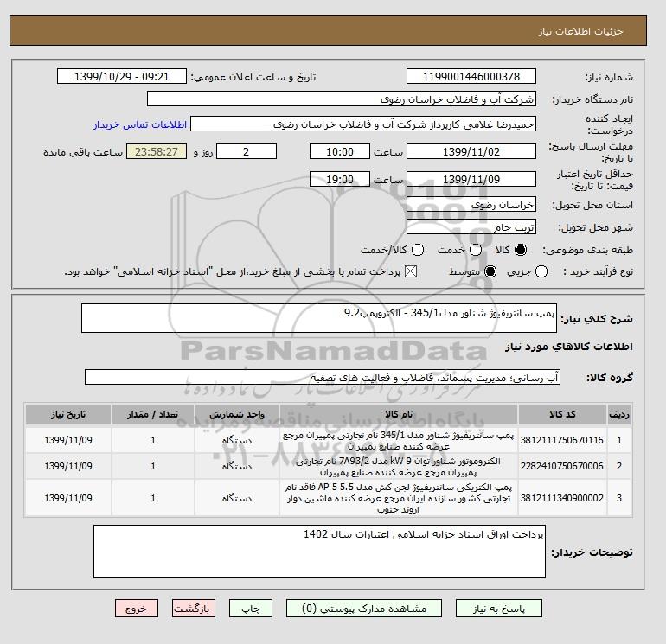
Task: Click the row number 1 cell
Action: (619, 440)
